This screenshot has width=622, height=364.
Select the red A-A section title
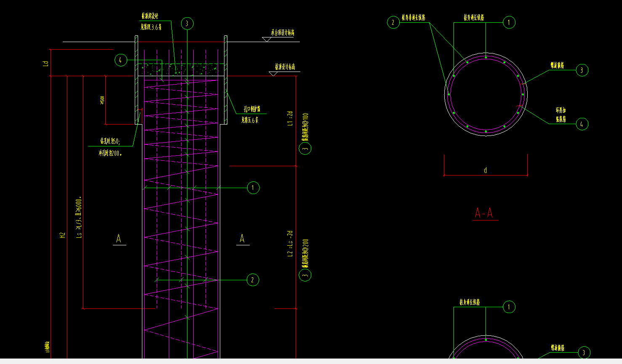[484, 213]
